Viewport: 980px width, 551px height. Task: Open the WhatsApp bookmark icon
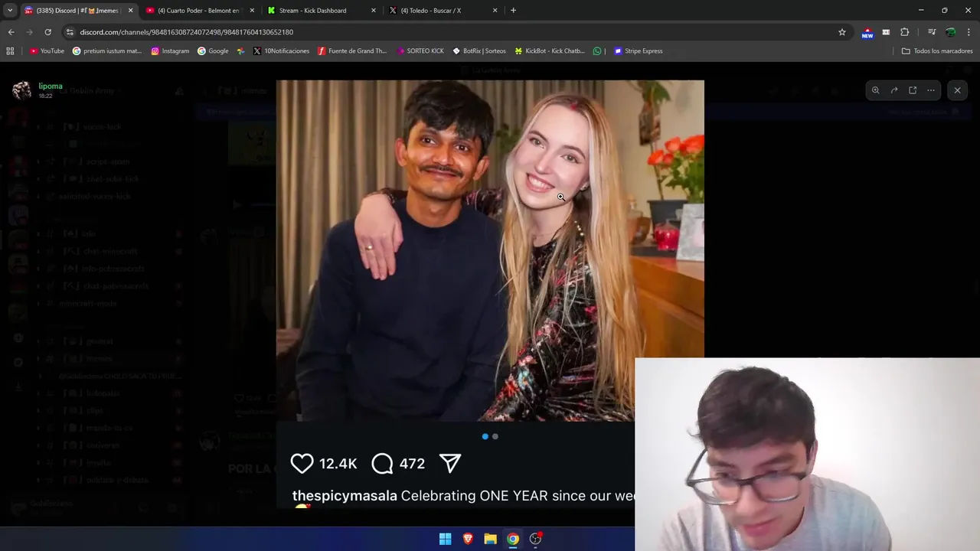[597, 51]
